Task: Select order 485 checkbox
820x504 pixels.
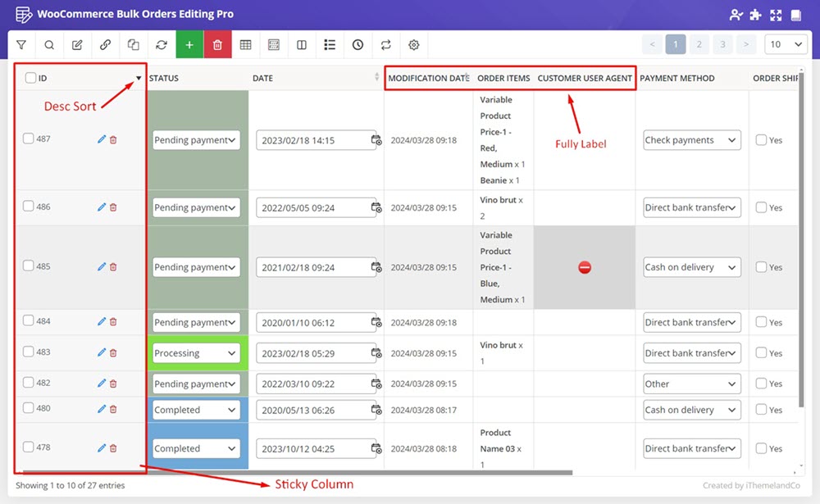Action: (28, 266)
